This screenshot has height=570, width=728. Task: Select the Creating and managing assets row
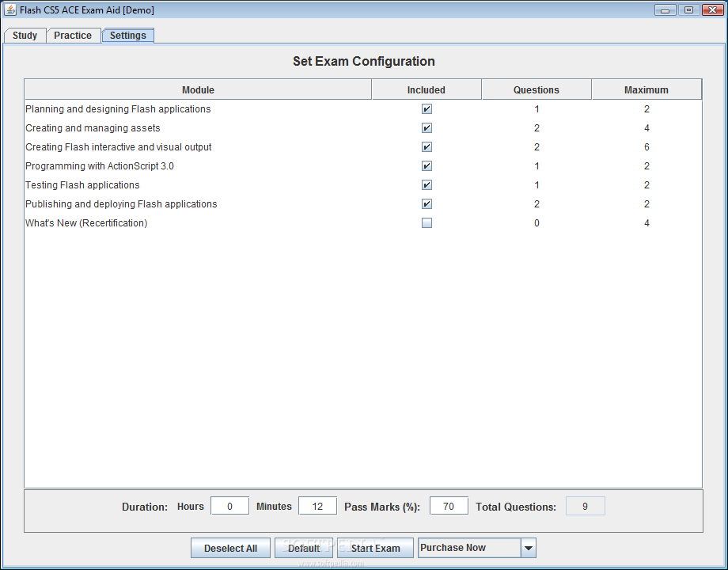tap(363, 127)
